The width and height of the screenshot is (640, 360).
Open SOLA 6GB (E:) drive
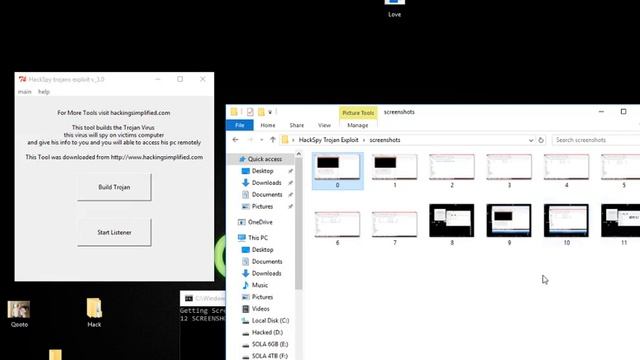tap(270, 344)
